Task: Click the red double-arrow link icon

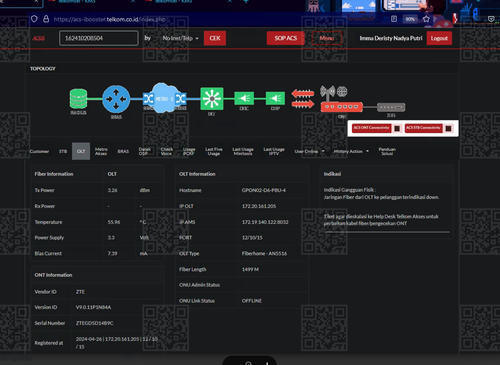Action: [303, 99]
